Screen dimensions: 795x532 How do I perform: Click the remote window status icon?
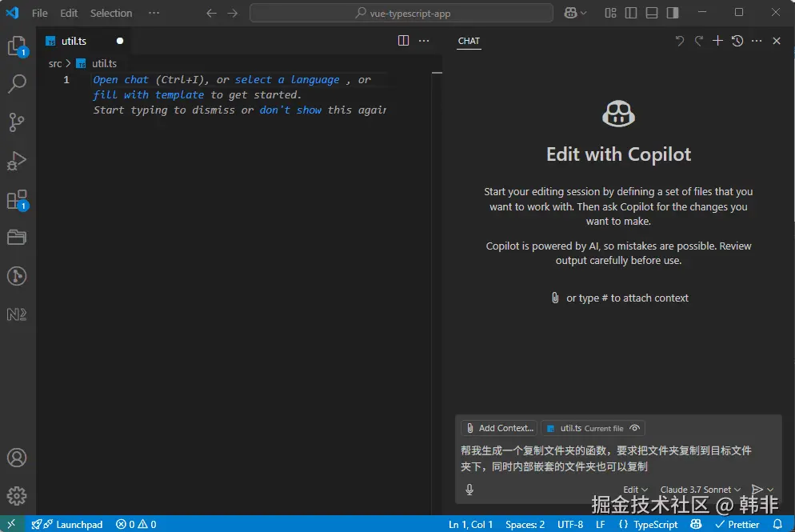pos(11,524)
